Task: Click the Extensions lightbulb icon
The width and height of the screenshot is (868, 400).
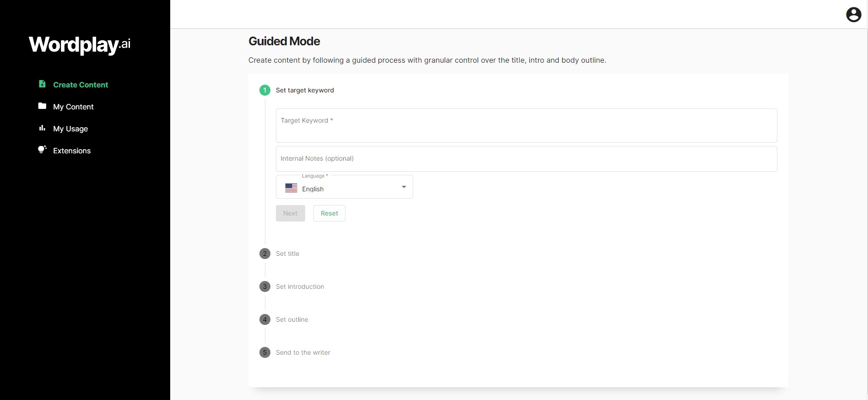Action: tap(42, 150)
